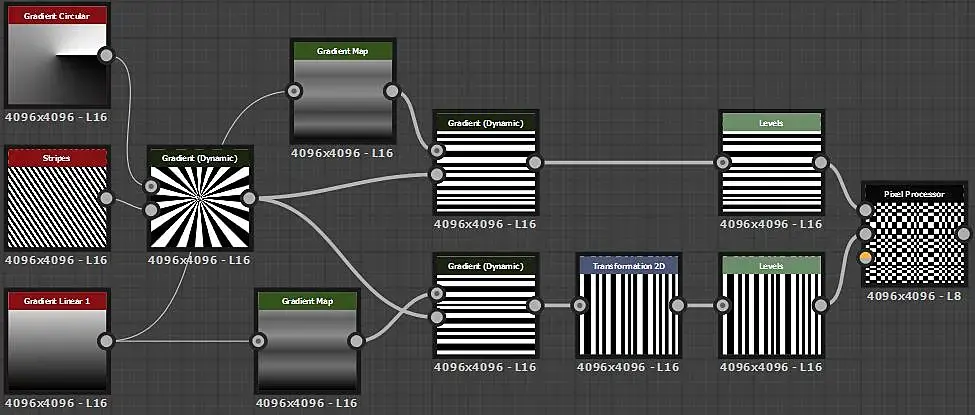
Task: Click starburst Gradient (Dynamic) second input connector
Action: coord(151,210)
